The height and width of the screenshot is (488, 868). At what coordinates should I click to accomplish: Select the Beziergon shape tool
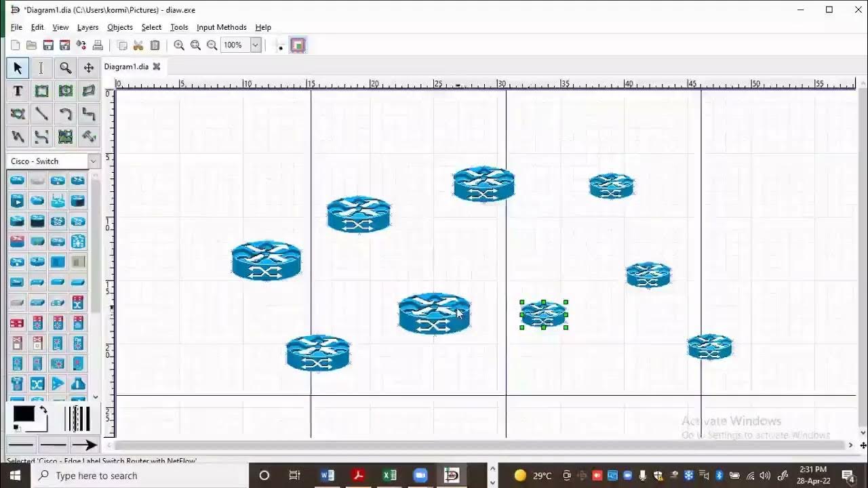(18, 114)
